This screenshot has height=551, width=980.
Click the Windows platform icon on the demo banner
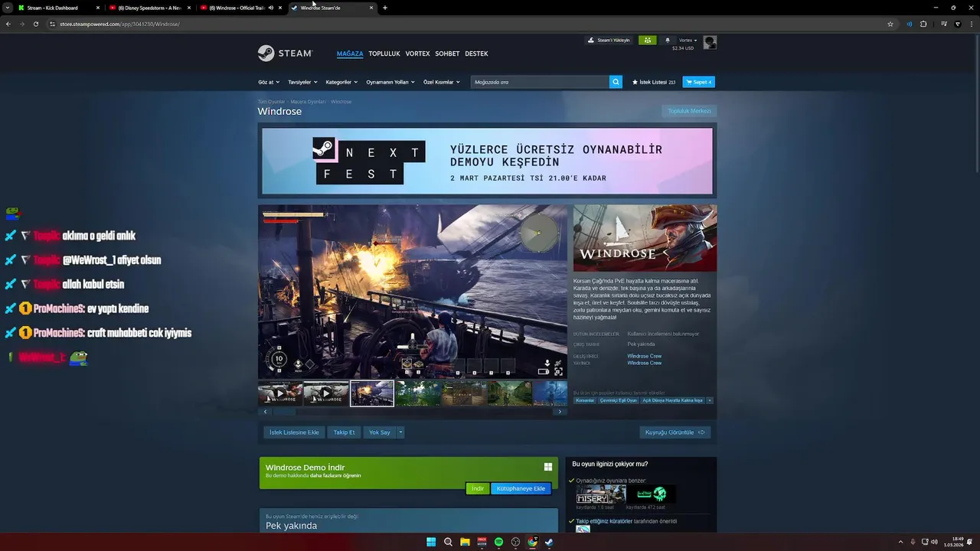[548, 467]
